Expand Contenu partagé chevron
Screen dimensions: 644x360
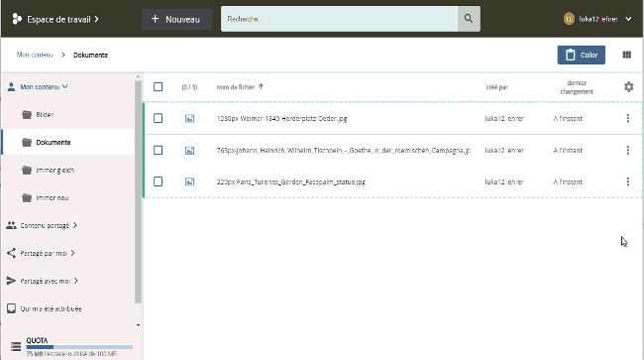[x=75, y=225]
